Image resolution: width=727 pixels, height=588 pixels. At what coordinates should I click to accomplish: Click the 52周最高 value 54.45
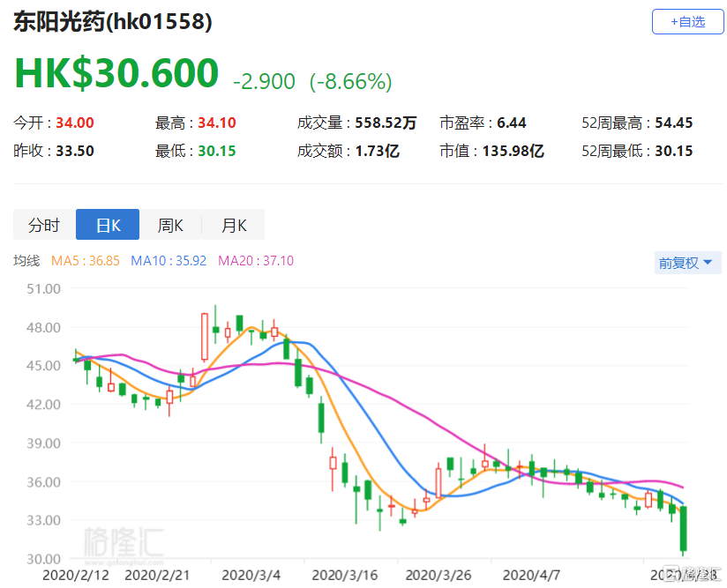(674, 123)
